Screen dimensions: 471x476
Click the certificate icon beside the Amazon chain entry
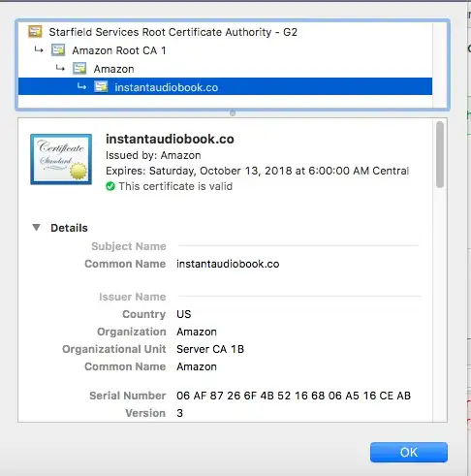pos(79,69)
